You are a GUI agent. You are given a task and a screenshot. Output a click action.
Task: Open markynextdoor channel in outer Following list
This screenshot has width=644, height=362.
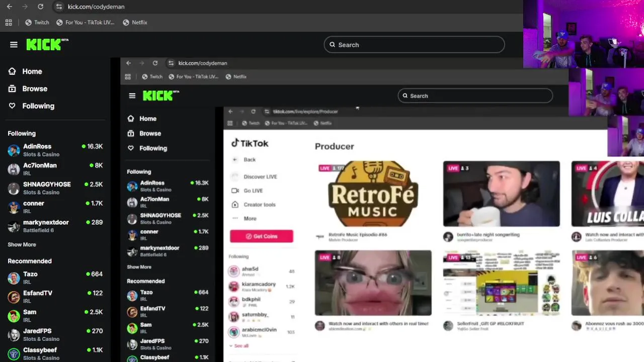tap(55, 226)
